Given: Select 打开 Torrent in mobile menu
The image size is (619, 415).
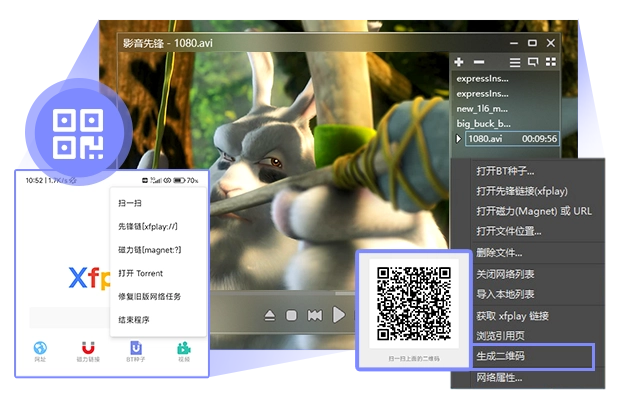Looking at the screenshot, I should pos(140,273).
